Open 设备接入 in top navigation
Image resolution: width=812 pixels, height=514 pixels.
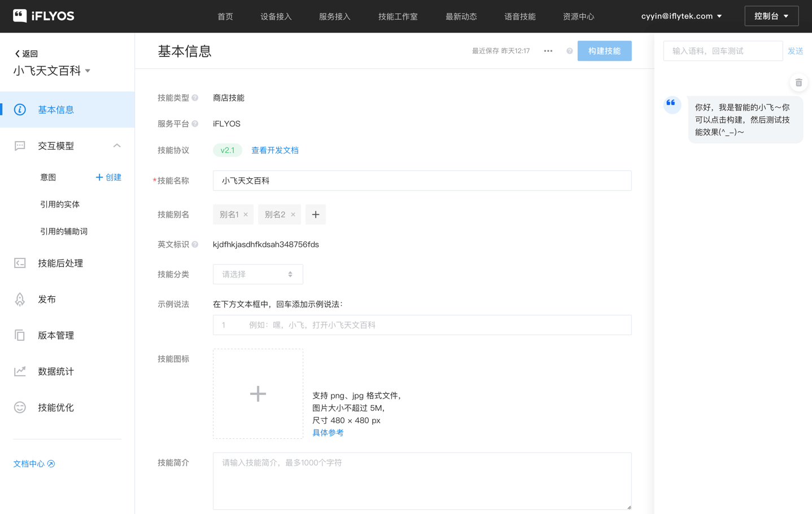pos(276,16)
